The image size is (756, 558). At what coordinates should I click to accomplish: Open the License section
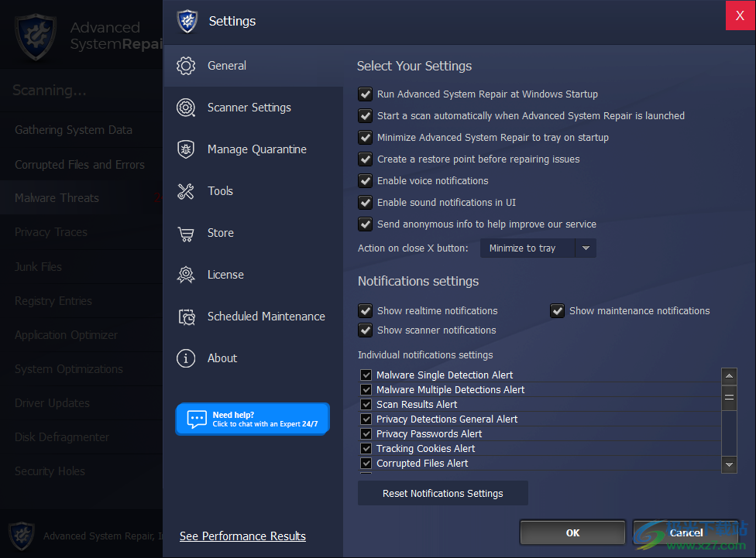point(253,275)
